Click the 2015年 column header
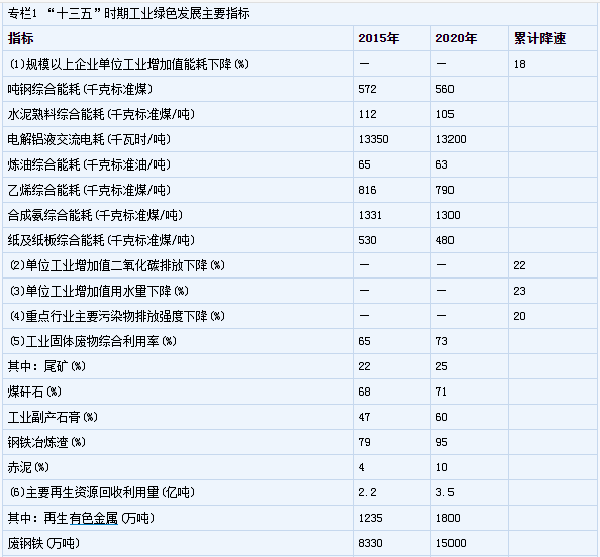Viewport: 600px width, 557px height. point(378,39)
